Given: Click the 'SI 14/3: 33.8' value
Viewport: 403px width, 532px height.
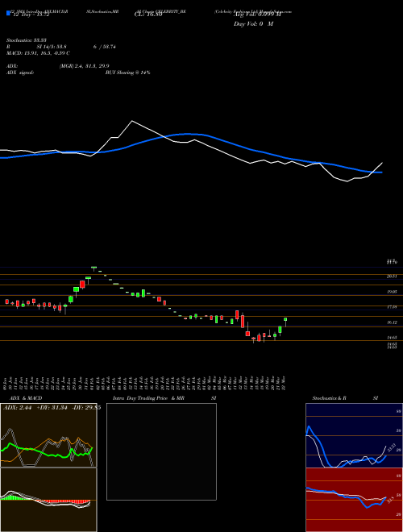Looking at the screenshot, I should click(52, 47).
